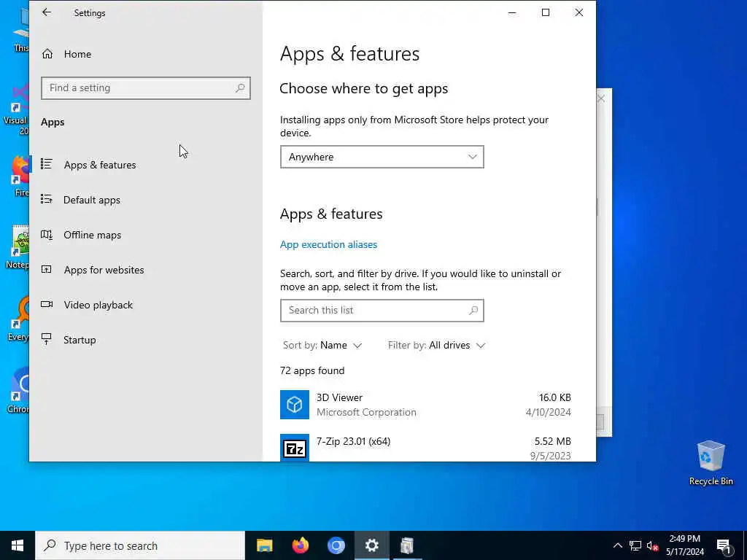The height and width of the screenshot is (560, 747).
Task: Click the Startup monitor icon
Action: [x=46, y=339]
